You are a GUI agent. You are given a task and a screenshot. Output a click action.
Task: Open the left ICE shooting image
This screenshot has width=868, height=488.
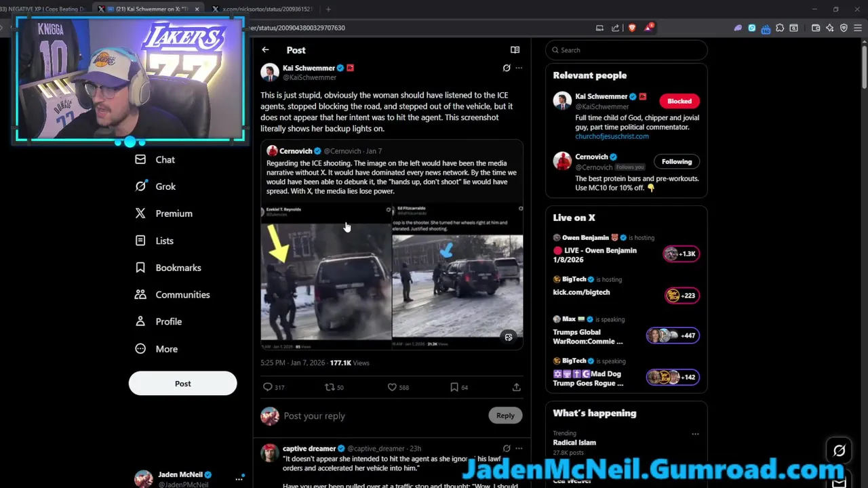tap(326, 277)
